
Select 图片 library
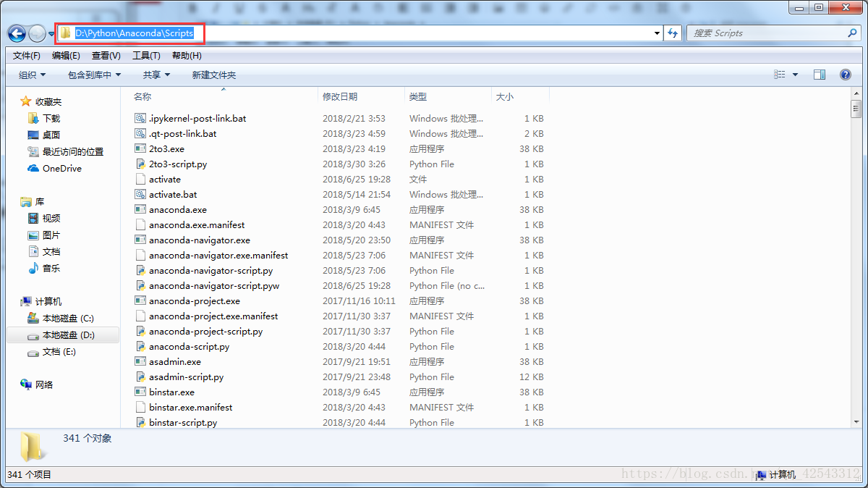(51, 235)
